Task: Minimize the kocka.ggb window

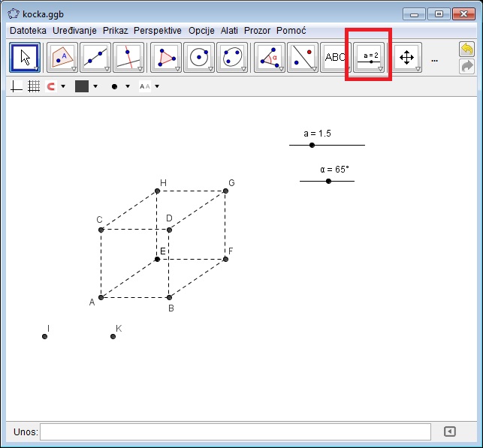Action: tap(414, 14)
